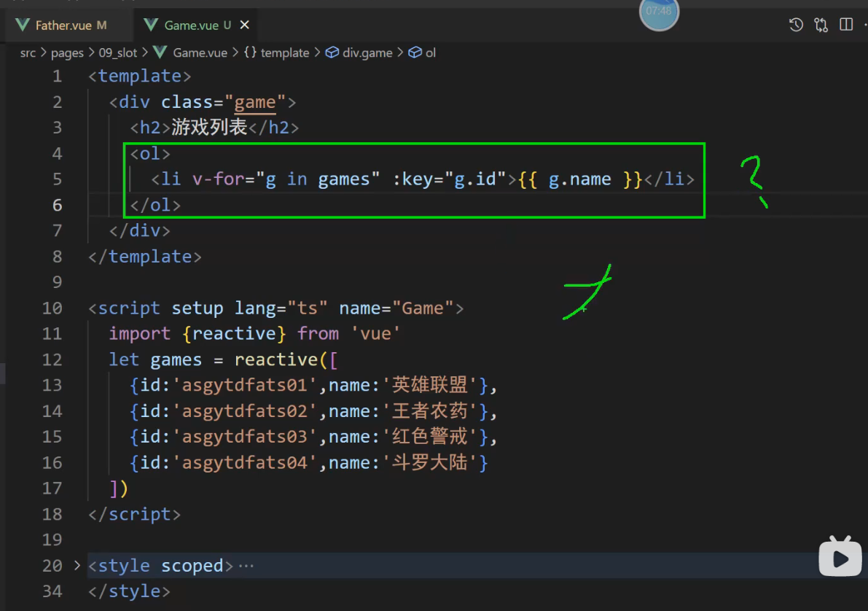
Task: Click the 09_slot breadcrumb segment
Action: [117, 52]
